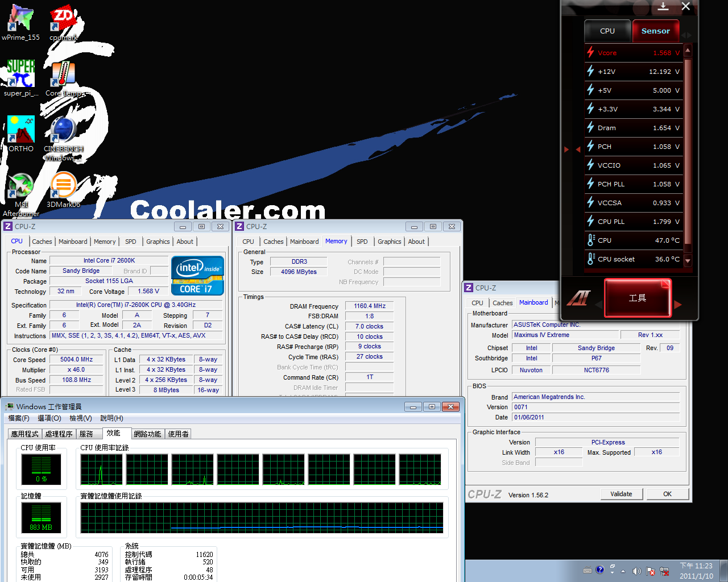Click the memory usage gauge showing 883 MB
Screen dimensions: 728x582
pyautogui.click(x=41, y=517)
